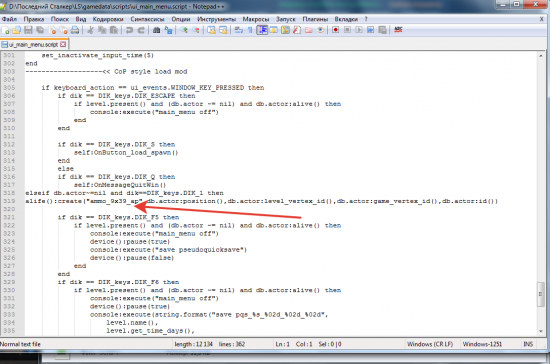Toggle the Function List panel button

tap(297, 30)
